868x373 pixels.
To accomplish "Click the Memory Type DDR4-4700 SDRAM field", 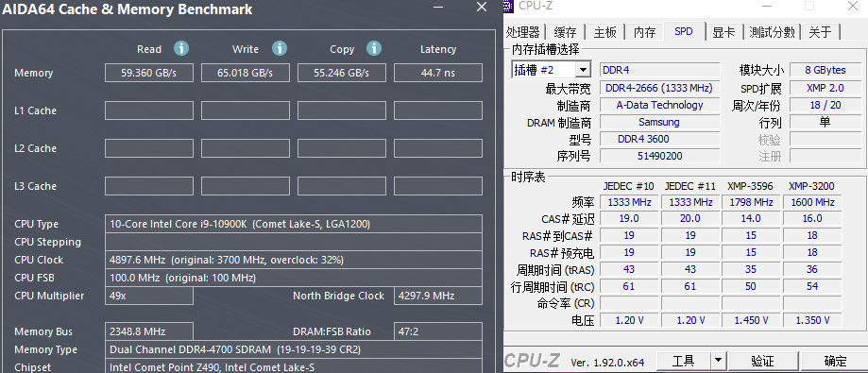I will point(294,349).
